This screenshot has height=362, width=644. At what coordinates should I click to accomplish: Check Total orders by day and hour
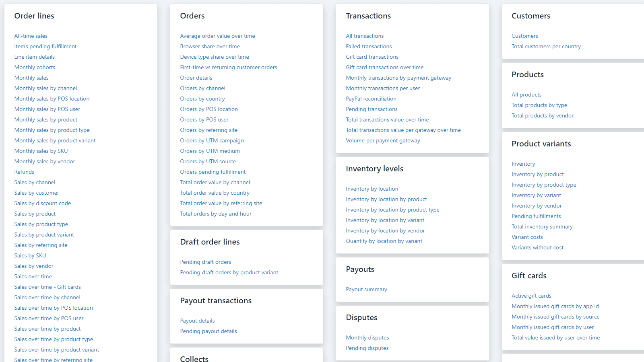click(x=216, y=214)
